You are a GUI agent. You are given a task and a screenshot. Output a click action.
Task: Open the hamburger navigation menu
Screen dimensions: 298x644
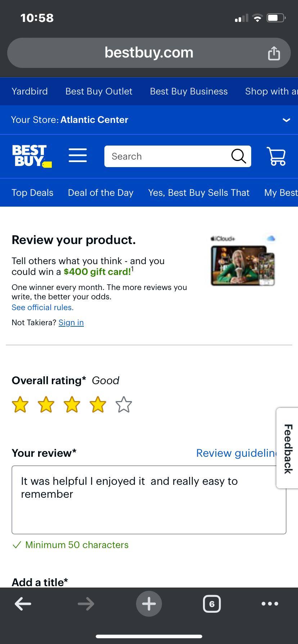77,156
